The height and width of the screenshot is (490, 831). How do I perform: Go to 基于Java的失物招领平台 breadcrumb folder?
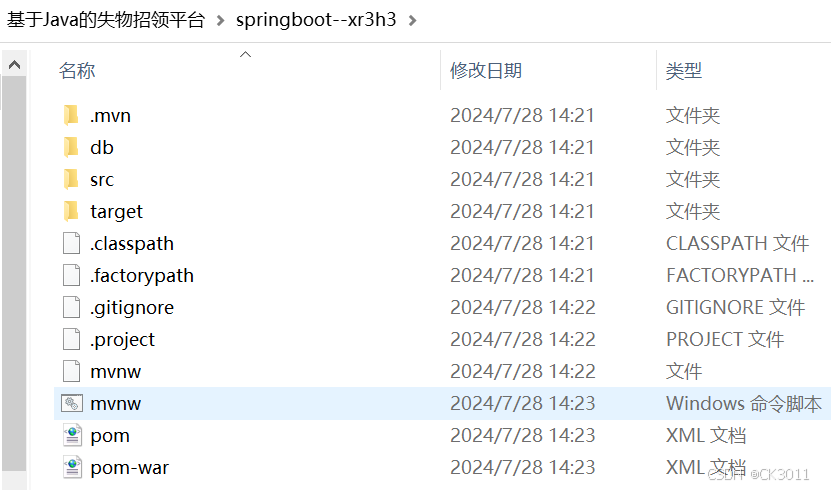coord(106,20)
